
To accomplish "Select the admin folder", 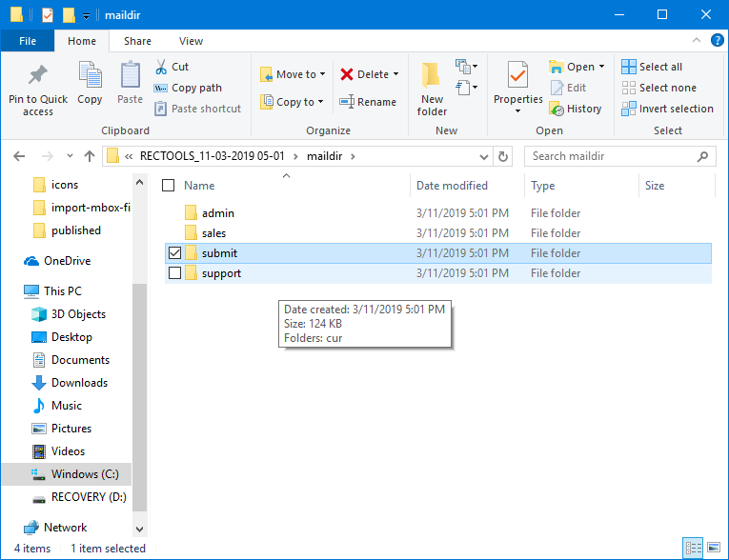I will click(x=438, y=213).
